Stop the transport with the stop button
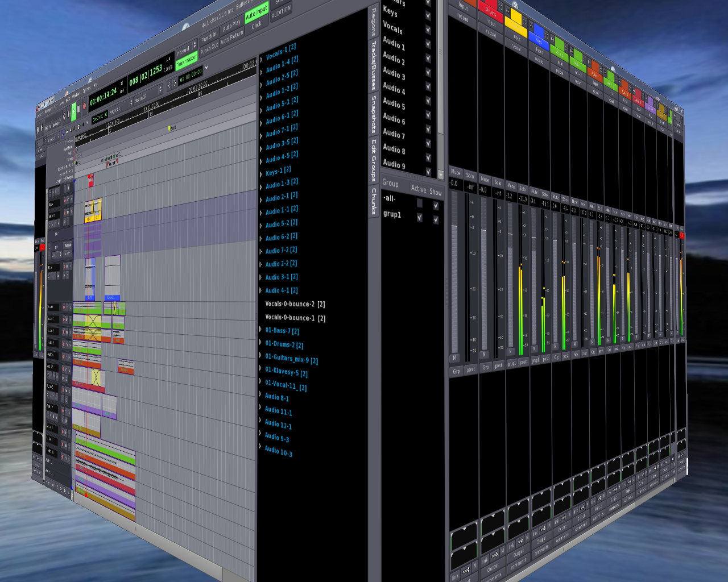Viewport: 728px width, 582px height. (79, 109)
